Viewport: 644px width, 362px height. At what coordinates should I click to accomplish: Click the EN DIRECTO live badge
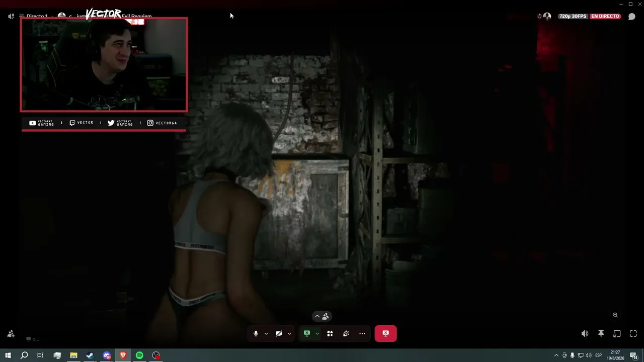(x=605, y=16)
